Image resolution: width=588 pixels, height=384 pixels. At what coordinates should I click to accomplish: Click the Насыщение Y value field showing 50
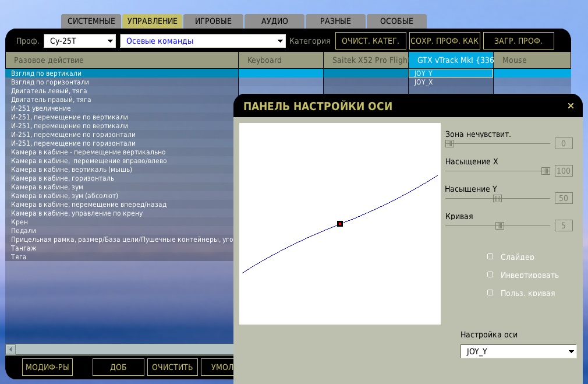click(563, 198)
